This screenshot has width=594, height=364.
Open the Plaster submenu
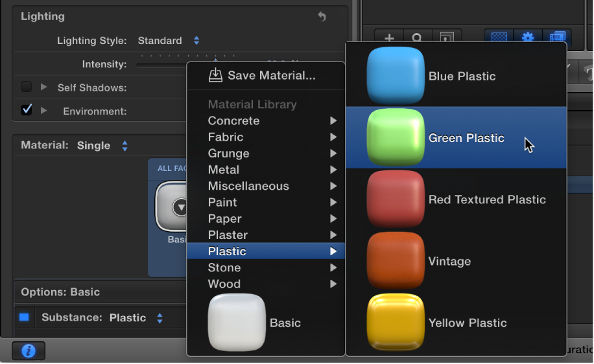(x=266, y=234)
